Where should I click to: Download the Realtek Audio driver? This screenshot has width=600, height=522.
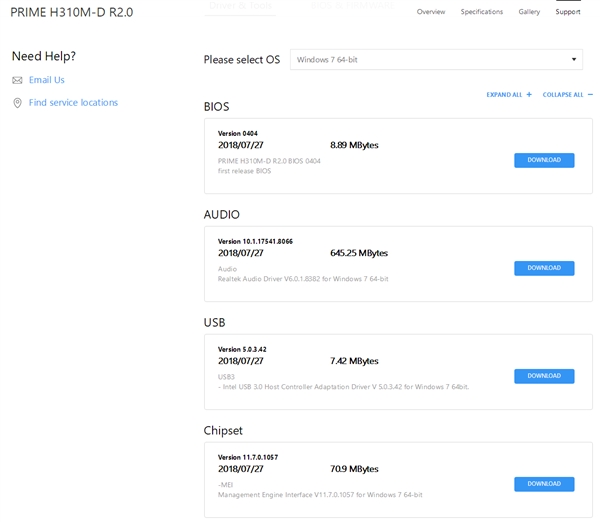pos(544,268)
